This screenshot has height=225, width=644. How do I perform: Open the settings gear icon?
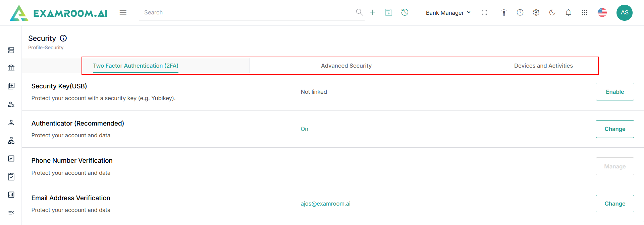click(x=536, y=12)
